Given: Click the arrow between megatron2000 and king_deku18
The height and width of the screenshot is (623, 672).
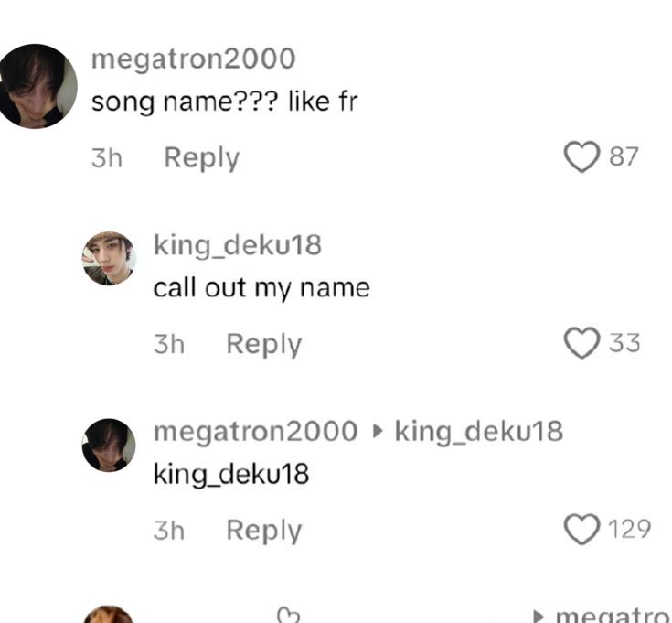Looking at the screenshot, I should (377, 431).
